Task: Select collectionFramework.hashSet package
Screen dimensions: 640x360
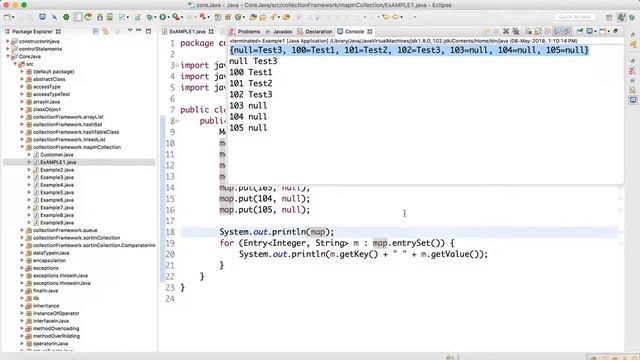Action: pyautogui.click(x=67, y=124)
